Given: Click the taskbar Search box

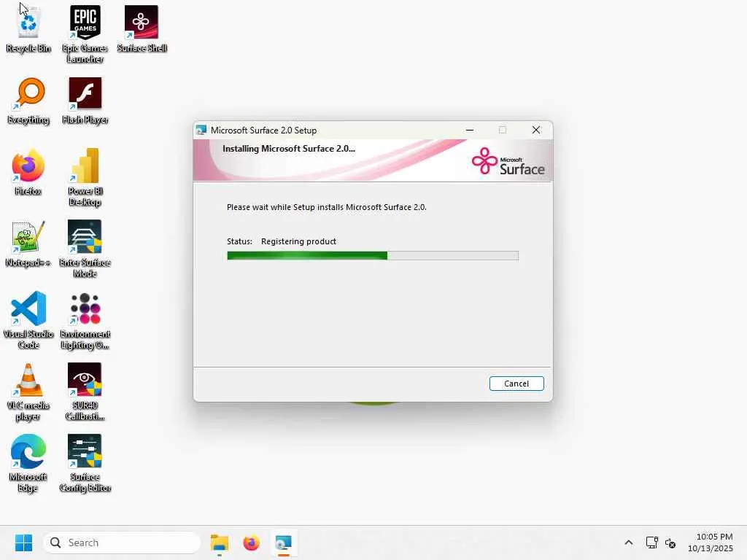Looking at the screenshot, I should (122, 542).
